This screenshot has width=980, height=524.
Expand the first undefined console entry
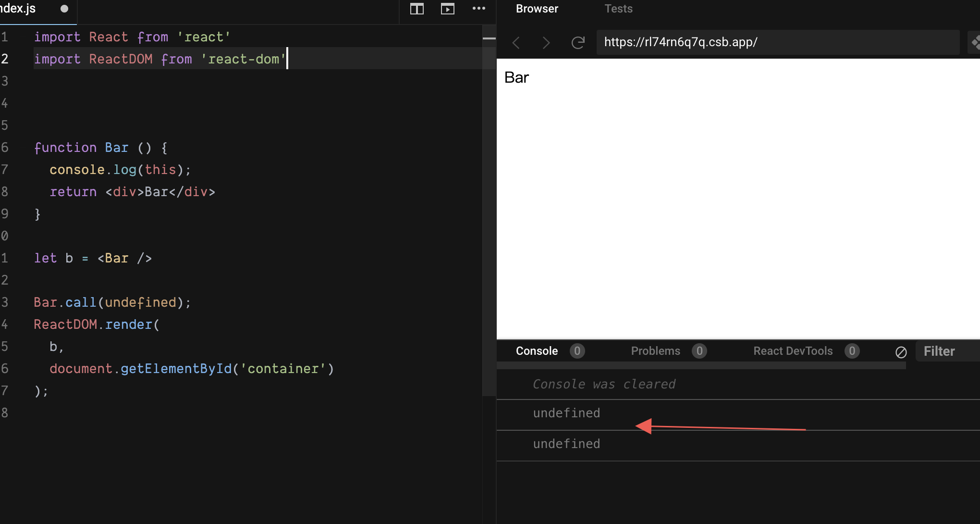[566, 412]
